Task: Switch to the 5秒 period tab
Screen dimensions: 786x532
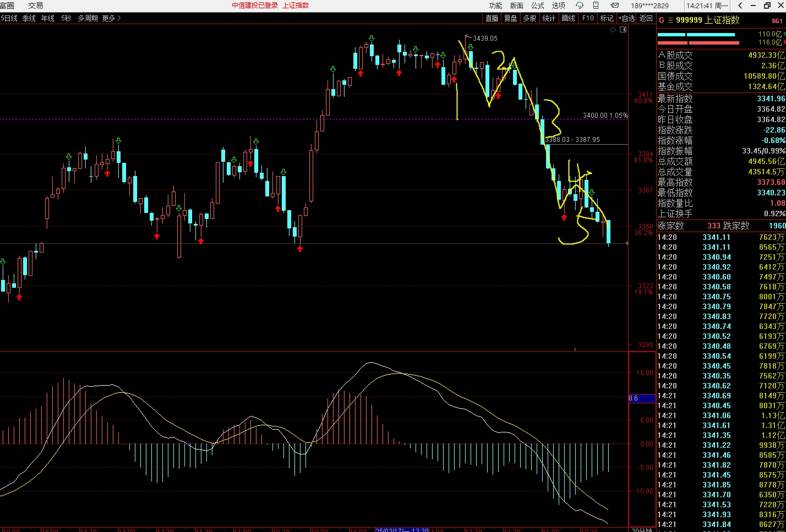Action: (66, 18)
